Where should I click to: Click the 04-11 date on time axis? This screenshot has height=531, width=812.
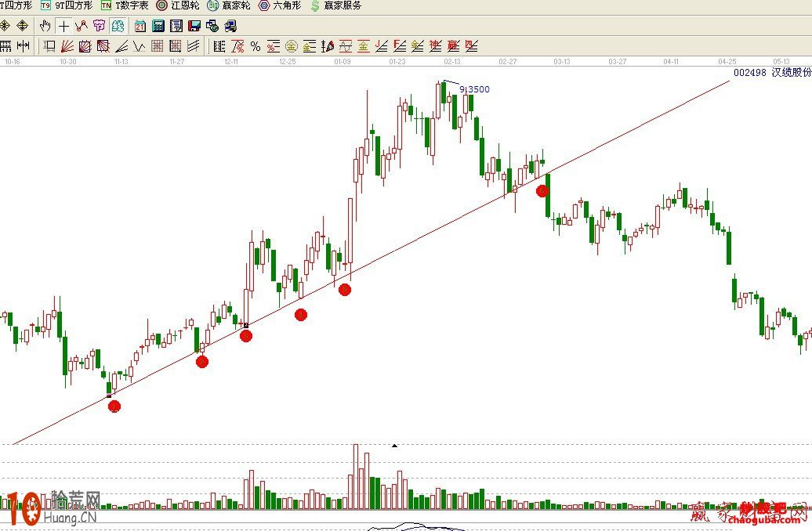click(671, 62)
